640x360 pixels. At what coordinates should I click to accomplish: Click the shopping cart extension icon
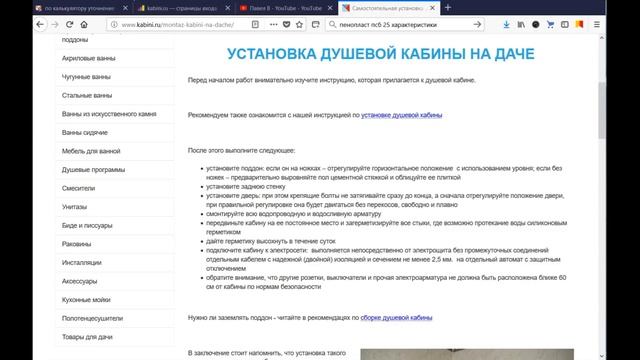[x=550, y=24]
